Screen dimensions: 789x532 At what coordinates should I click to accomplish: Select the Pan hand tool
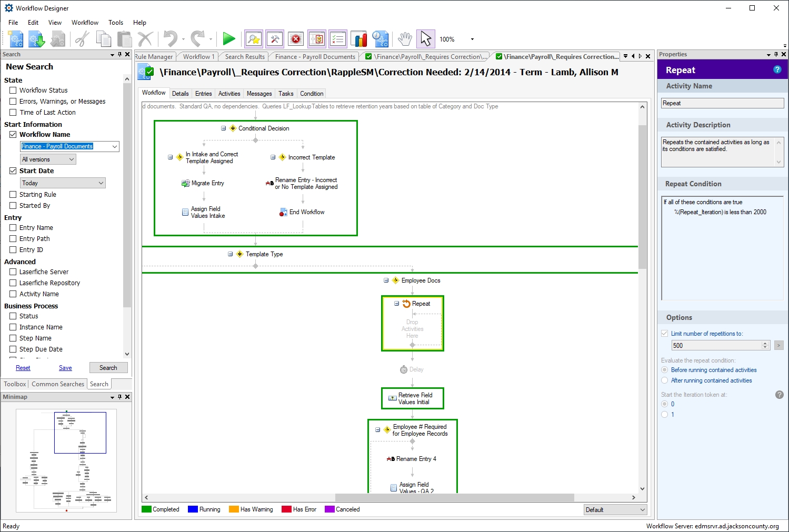(x=404, y=39)
